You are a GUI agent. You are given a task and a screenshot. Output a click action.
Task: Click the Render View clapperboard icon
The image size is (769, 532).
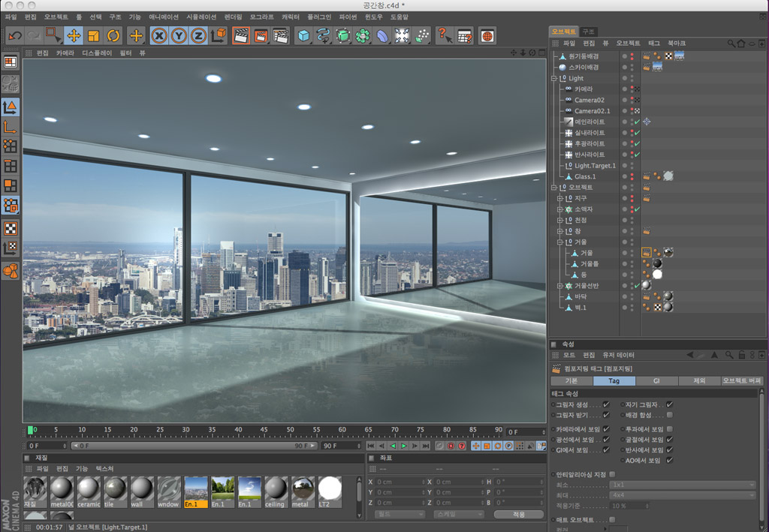pyautogui.click(x=241, y=35)
